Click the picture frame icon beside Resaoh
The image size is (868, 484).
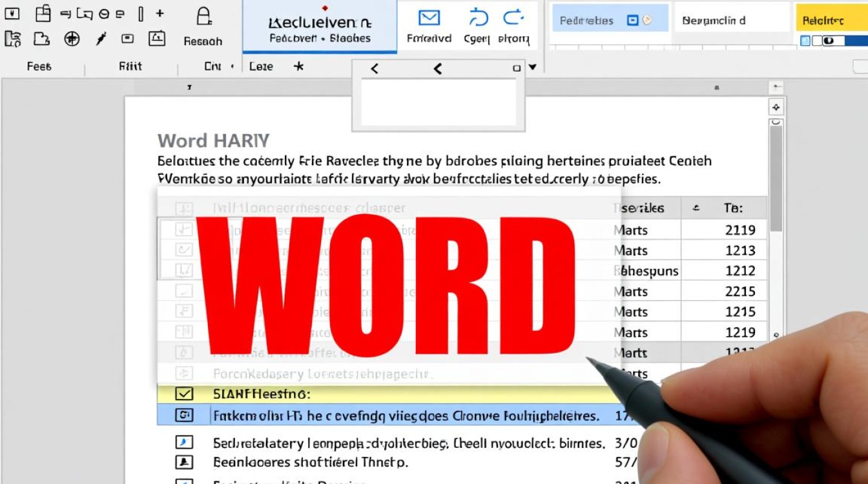157,39
